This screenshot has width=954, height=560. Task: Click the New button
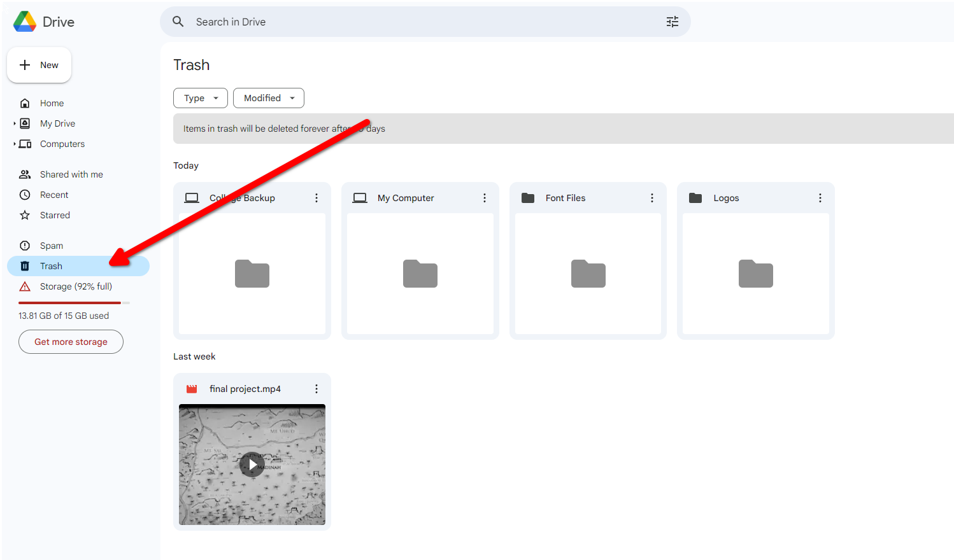tap(39, 65)
